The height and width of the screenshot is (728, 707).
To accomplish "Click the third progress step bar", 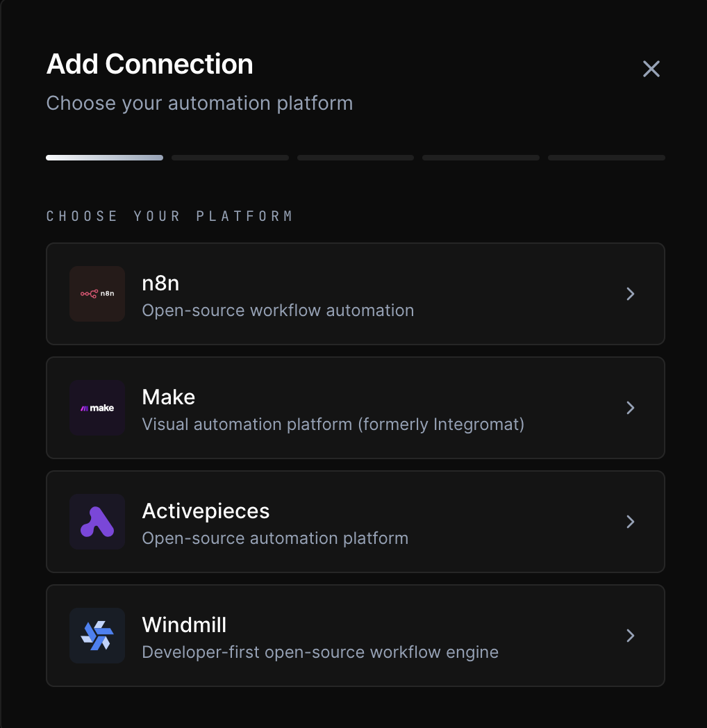I will click(356, 158).
